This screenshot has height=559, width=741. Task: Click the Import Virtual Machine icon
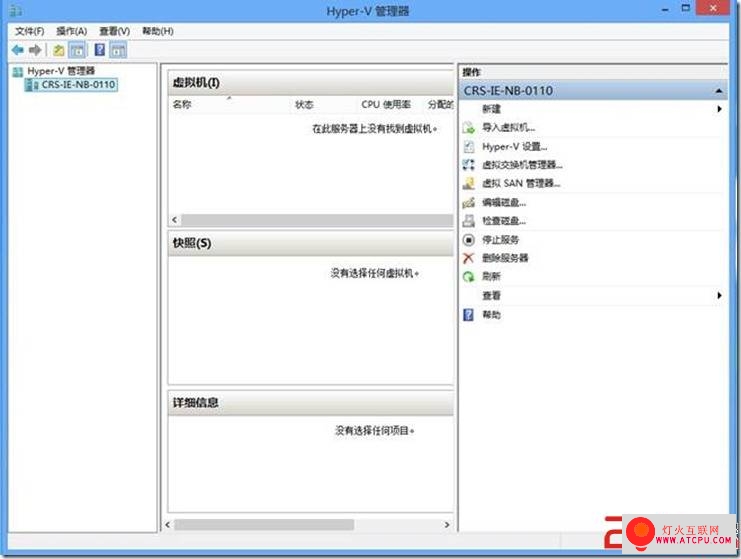point(468,128)
